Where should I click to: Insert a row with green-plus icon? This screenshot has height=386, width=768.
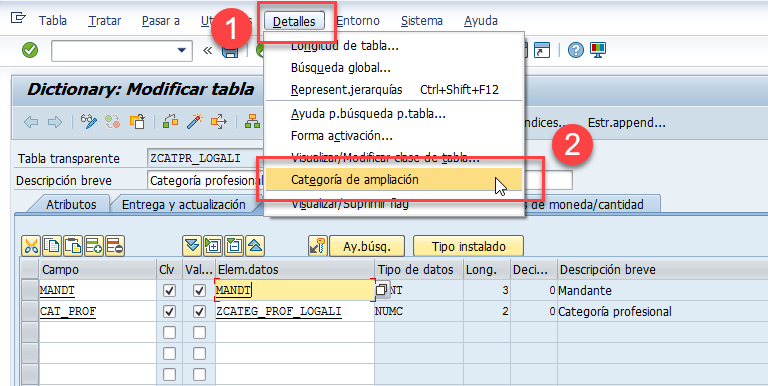coord(94,246)
